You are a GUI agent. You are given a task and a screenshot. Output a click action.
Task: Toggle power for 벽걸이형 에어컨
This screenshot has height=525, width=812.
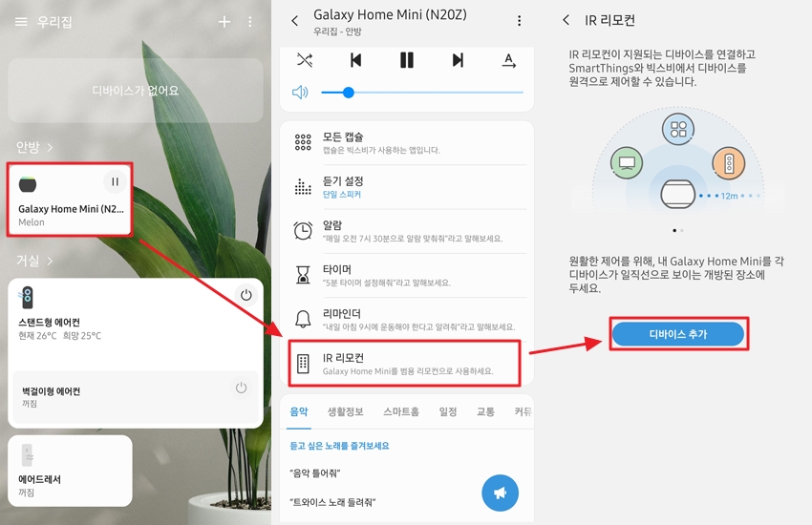(241, 388)
